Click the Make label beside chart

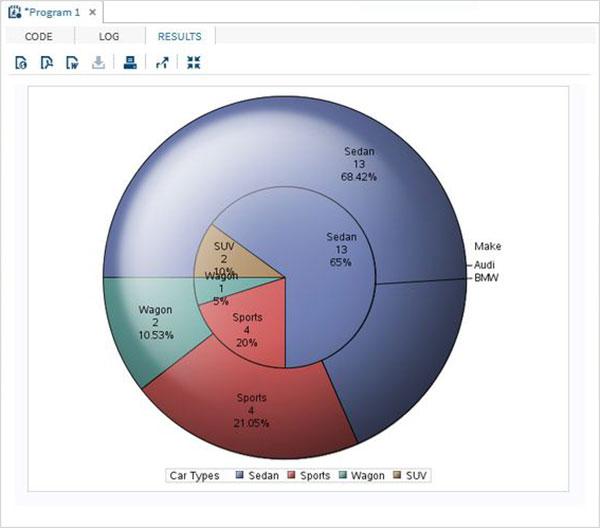[x=488, y=246]
